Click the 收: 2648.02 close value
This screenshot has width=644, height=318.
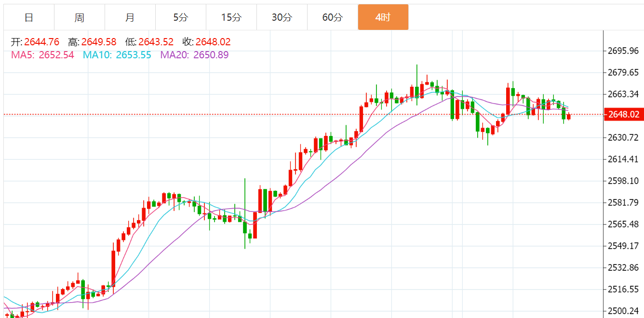pos(206,42)
